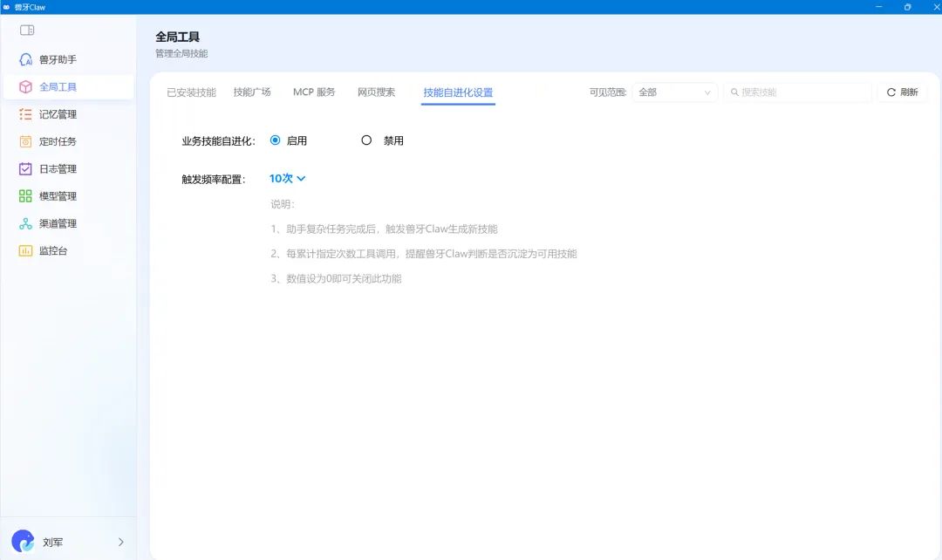Open 监控台 chart icon
The height and width of the screenshot is (560, 942).
click(25, 250)
